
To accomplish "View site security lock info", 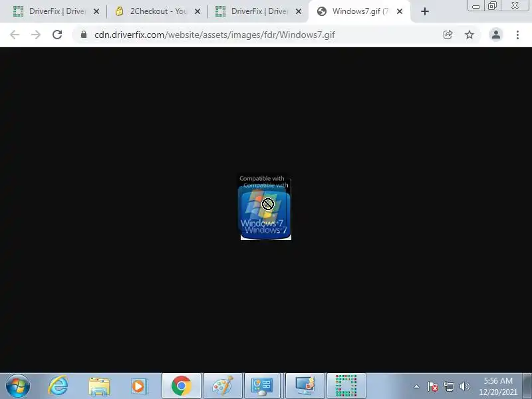I will tap(84, 35).
